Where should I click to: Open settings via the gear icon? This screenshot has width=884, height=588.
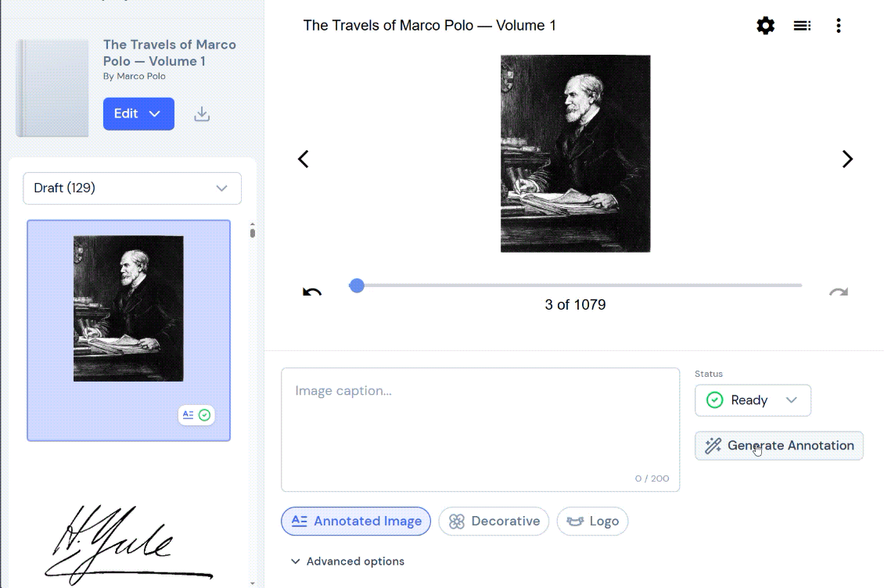[765, 25]
